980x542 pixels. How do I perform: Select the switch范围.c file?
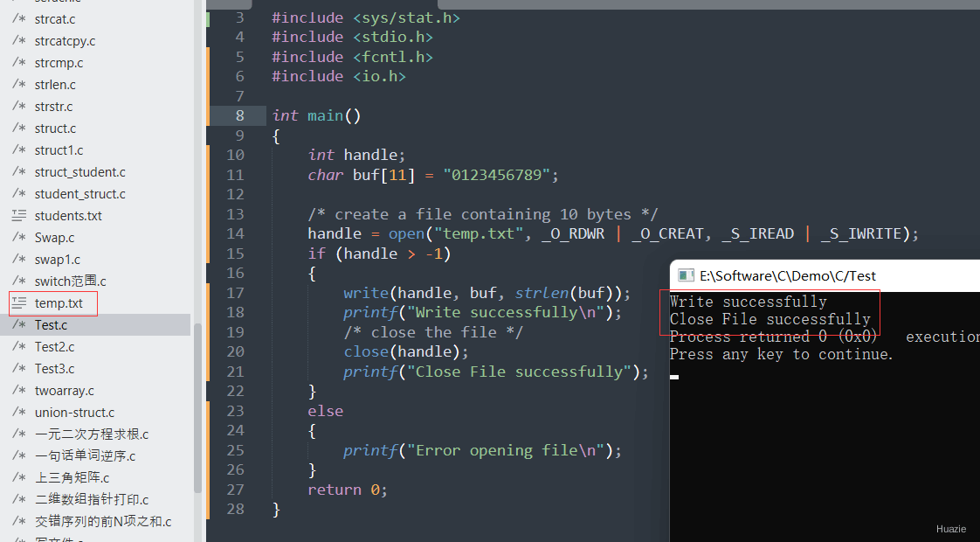(x=70, y=281)
